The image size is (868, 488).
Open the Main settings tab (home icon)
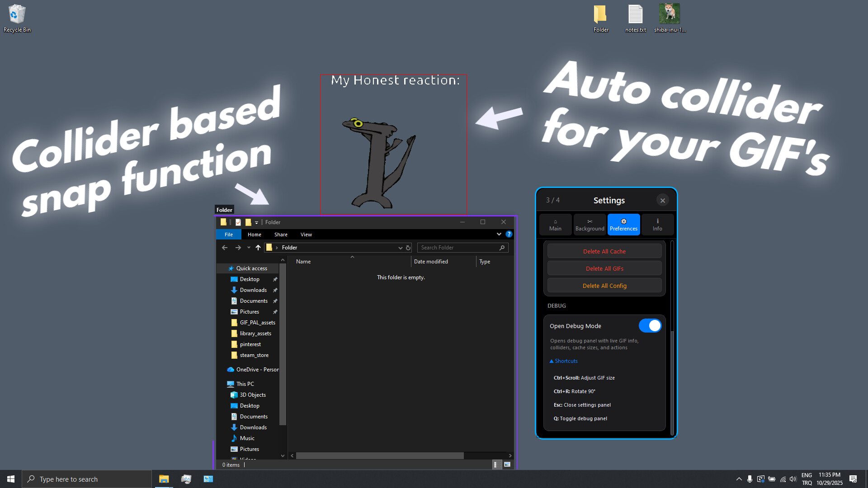pos(555,224)
